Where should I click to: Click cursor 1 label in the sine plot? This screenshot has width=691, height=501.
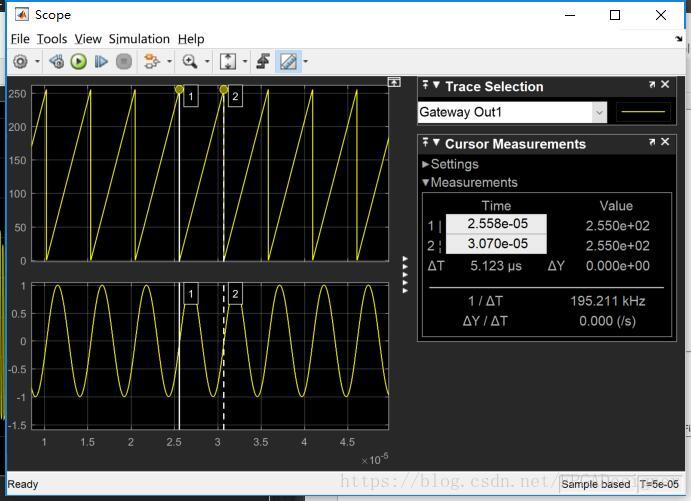(x=191, y=294)
